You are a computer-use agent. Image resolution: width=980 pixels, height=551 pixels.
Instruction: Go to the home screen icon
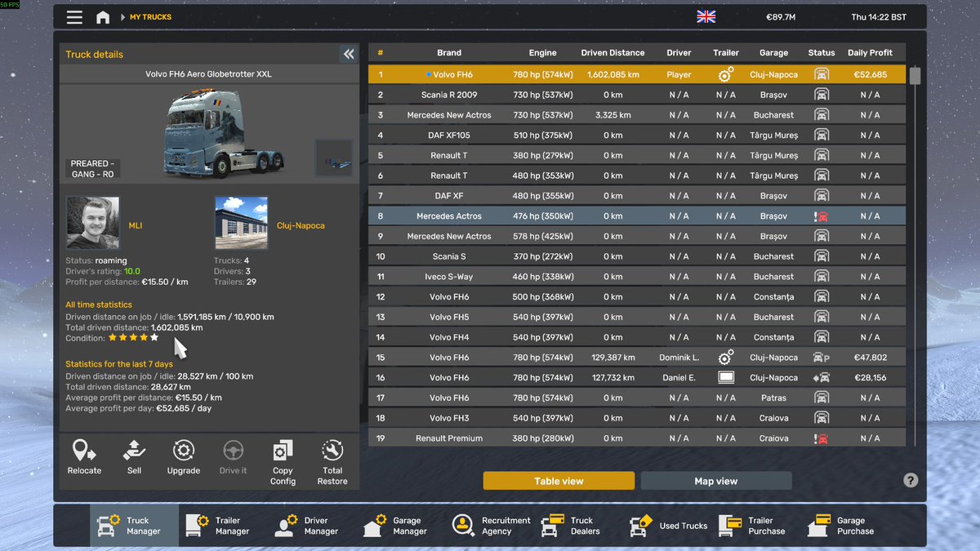point(103,17)
